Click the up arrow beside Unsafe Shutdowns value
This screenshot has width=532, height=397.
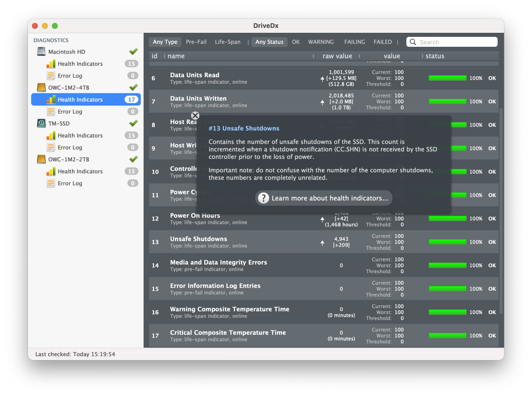point(322,243)
